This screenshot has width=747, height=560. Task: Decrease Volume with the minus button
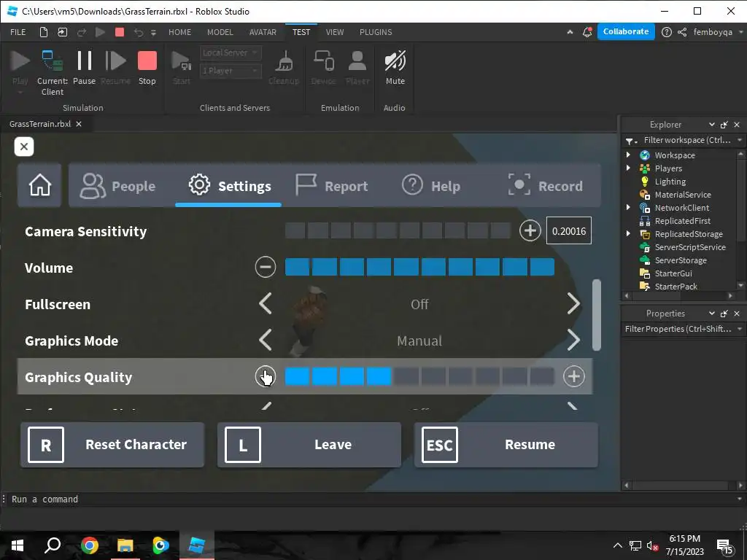[266, 267]
